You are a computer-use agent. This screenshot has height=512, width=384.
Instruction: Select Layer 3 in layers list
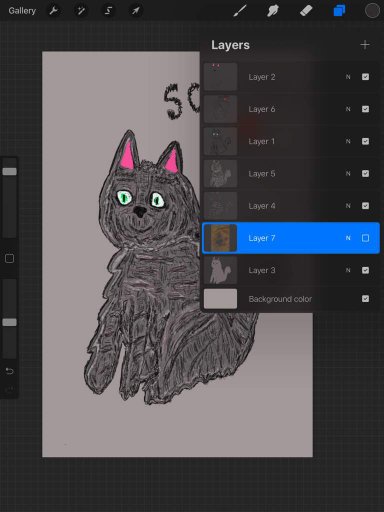pos(291,270)
